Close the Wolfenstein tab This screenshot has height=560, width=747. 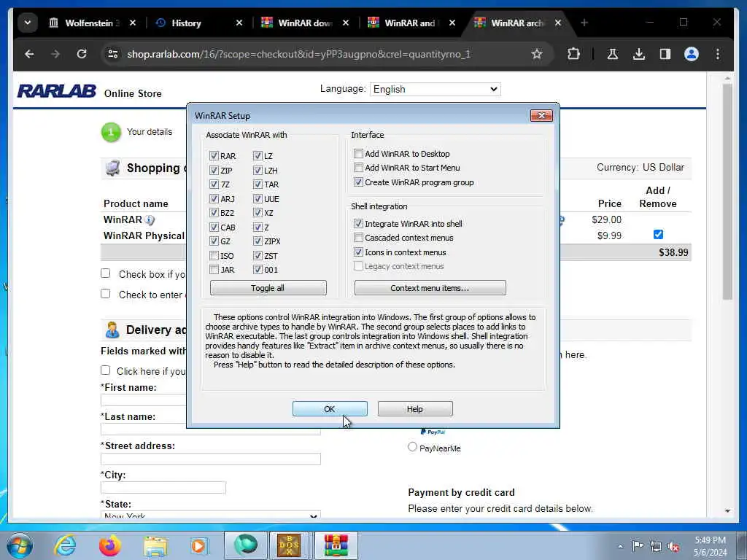133,23
